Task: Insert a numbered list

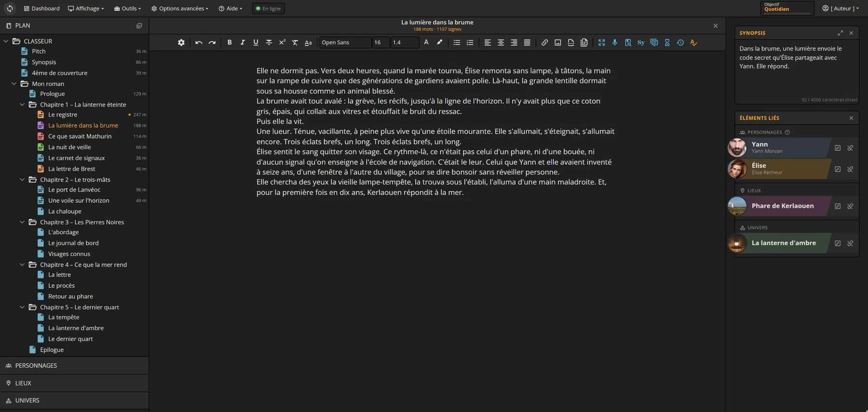Action: [x=470, y=42]
